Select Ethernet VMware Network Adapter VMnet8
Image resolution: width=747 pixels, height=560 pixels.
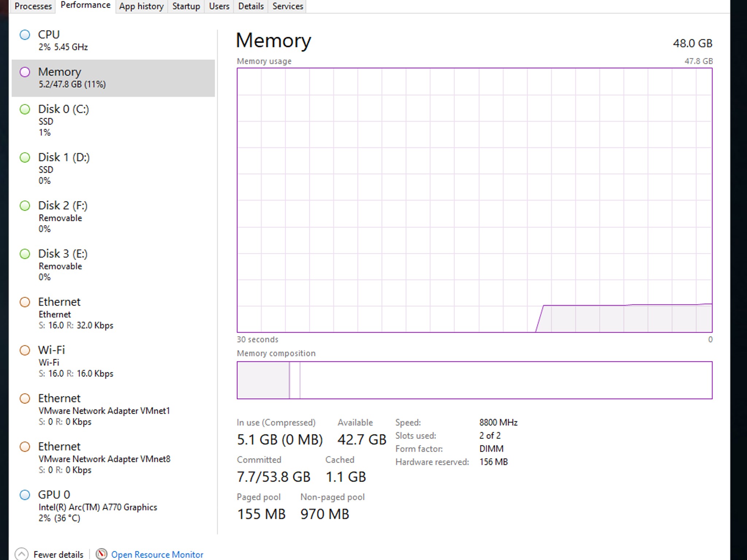coord(113,458)
